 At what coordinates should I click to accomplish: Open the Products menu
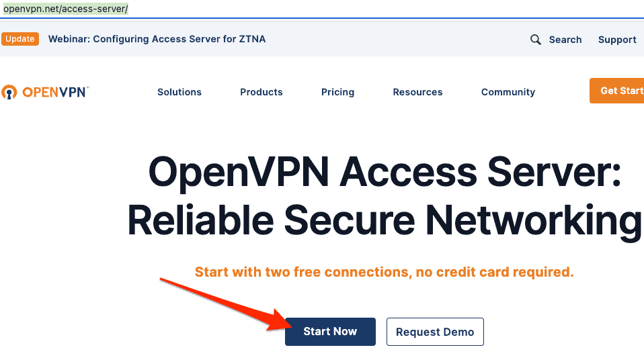261,92
